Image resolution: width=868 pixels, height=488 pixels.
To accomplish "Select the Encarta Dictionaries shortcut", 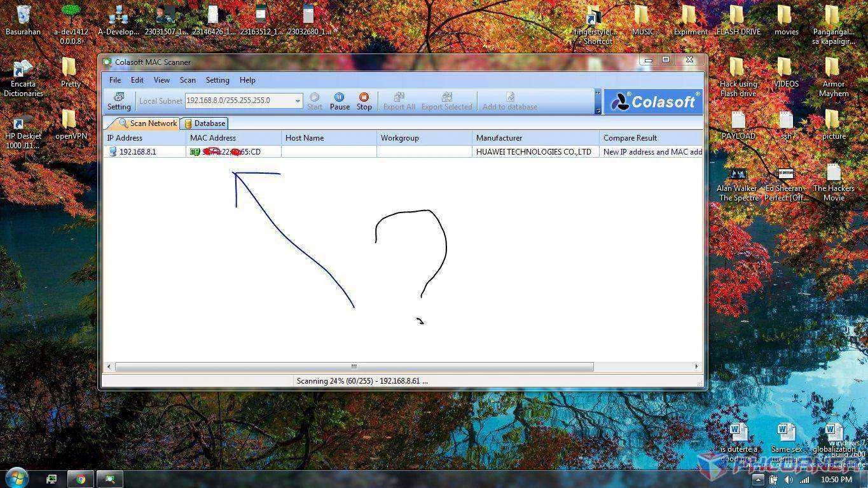I will coord(23,78).
